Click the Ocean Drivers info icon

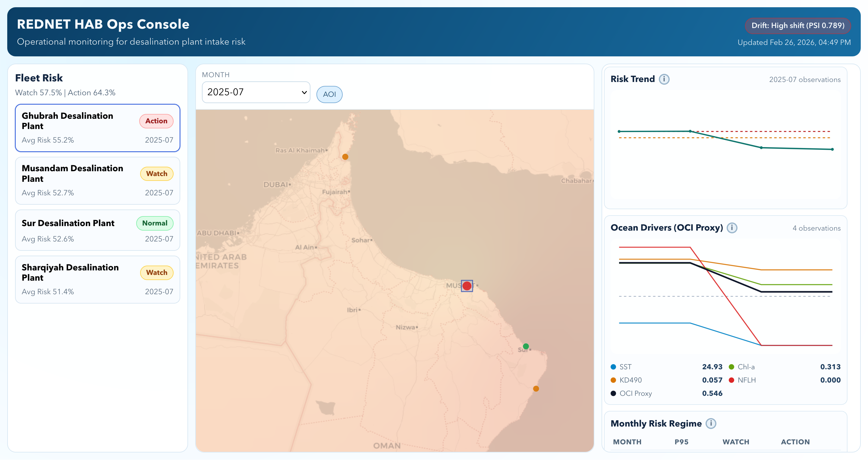[731, 228]
